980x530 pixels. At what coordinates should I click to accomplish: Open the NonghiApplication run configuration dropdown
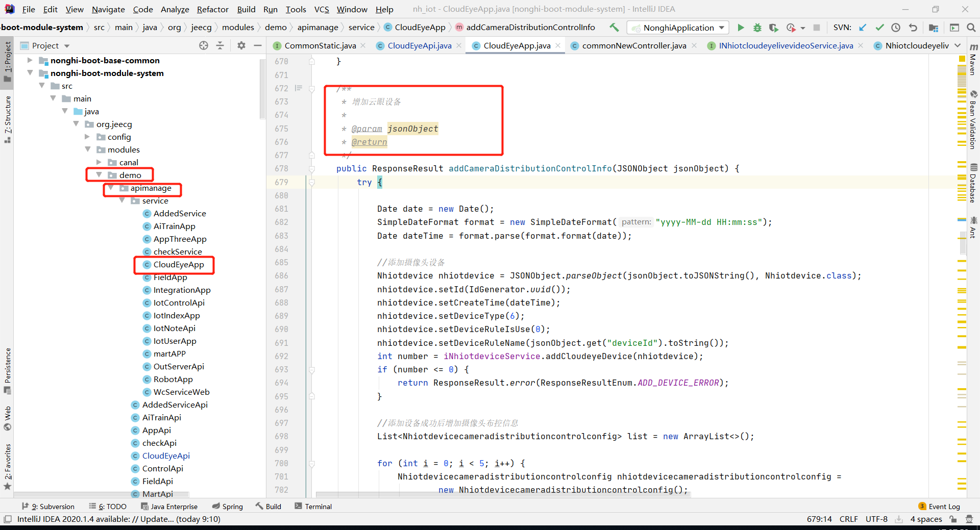(678, 28)
